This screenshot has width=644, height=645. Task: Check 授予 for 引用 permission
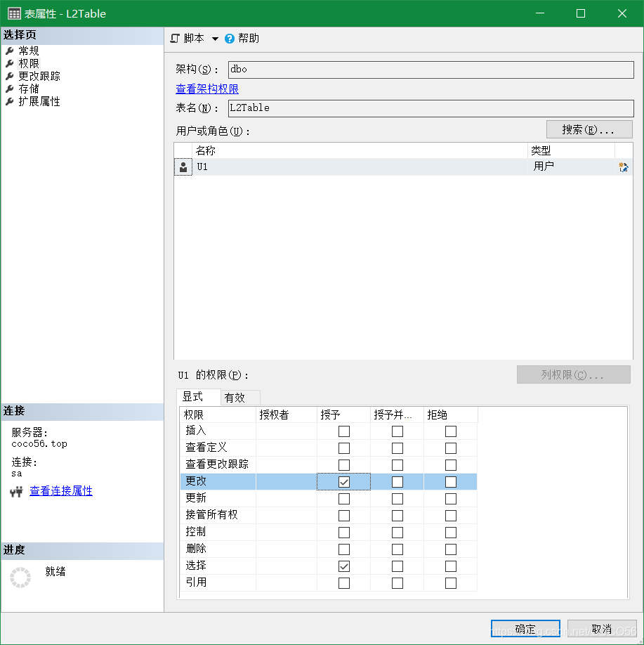click(344, 583)
